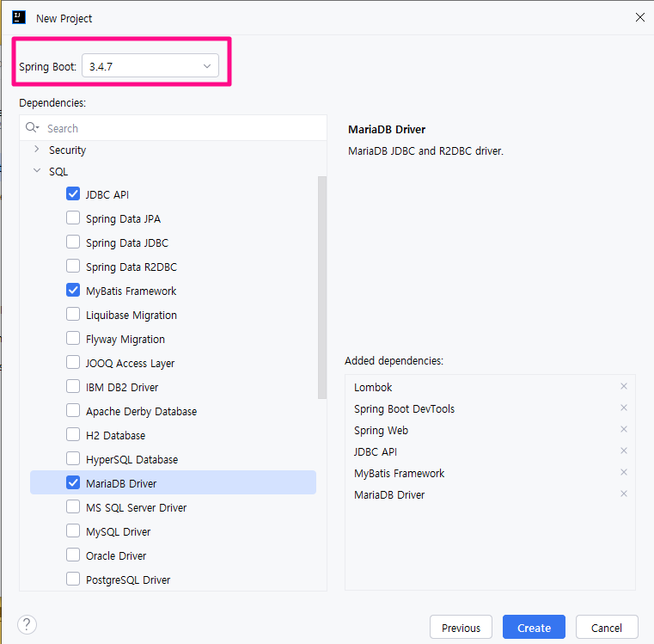Select the Security tree label
654x644 pixels.
point(67,150)
